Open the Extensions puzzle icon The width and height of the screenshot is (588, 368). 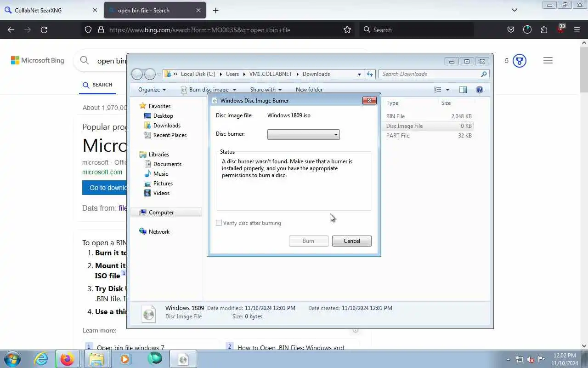(x=544, y=29)
